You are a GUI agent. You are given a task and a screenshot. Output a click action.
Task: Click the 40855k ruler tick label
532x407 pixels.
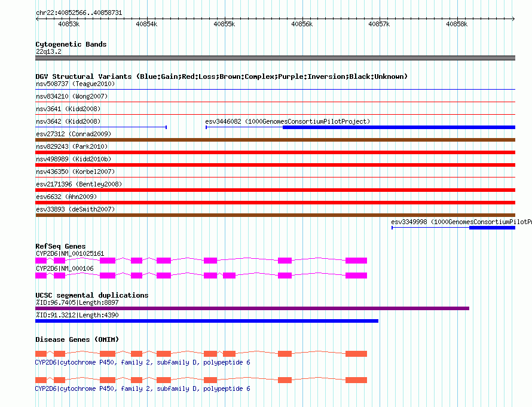coord(224,24)
